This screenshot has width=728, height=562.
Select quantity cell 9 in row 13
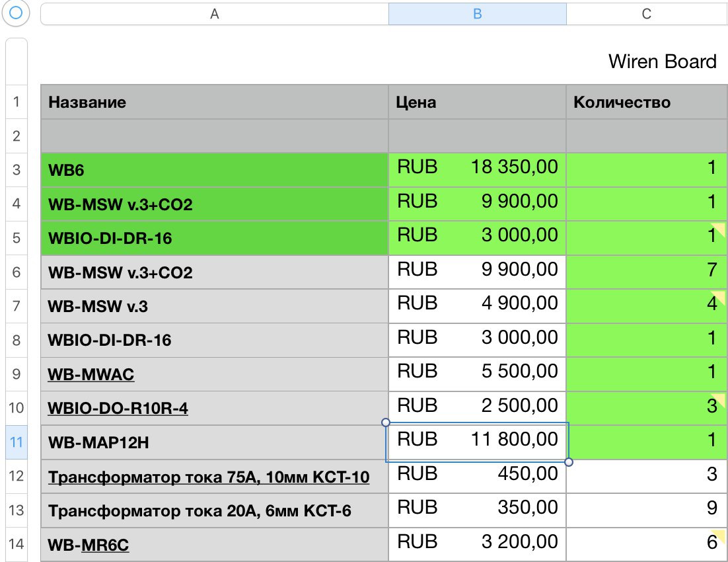(x=647, y=510)
